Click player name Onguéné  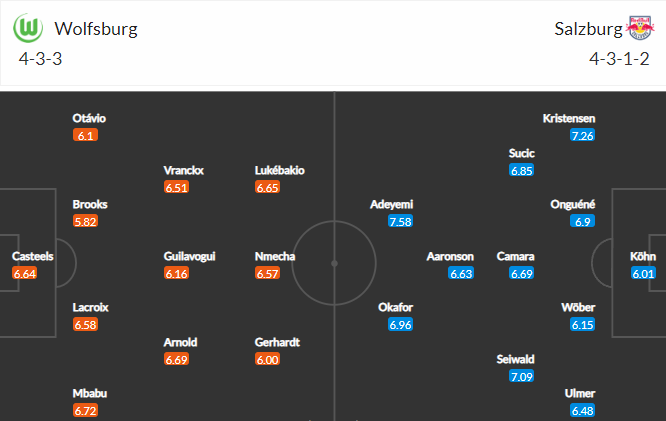[x=573, y=204]
